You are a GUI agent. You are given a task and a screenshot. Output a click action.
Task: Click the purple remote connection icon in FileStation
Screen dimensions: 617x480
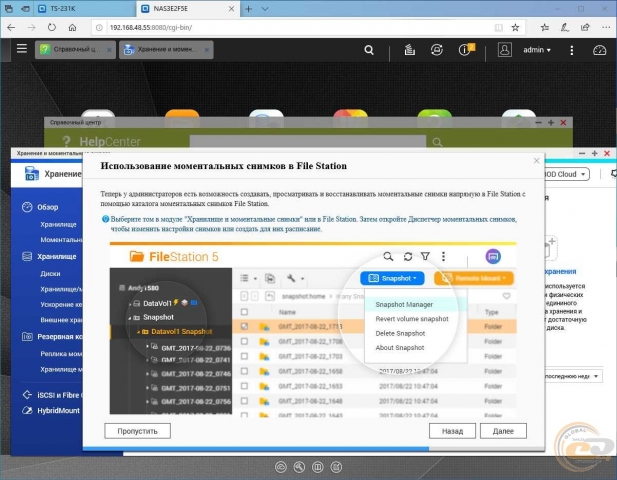click(x=493, y=257)
